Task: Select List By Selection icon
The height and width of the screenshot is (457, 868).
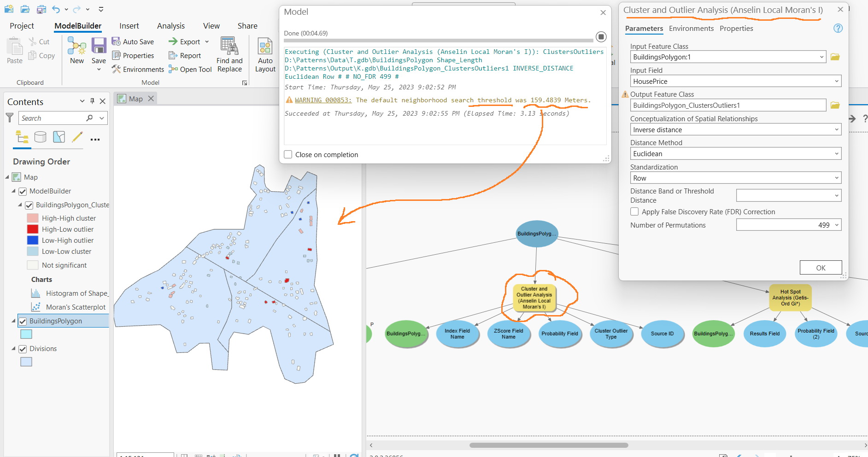Action: click(x=59, y=137)
